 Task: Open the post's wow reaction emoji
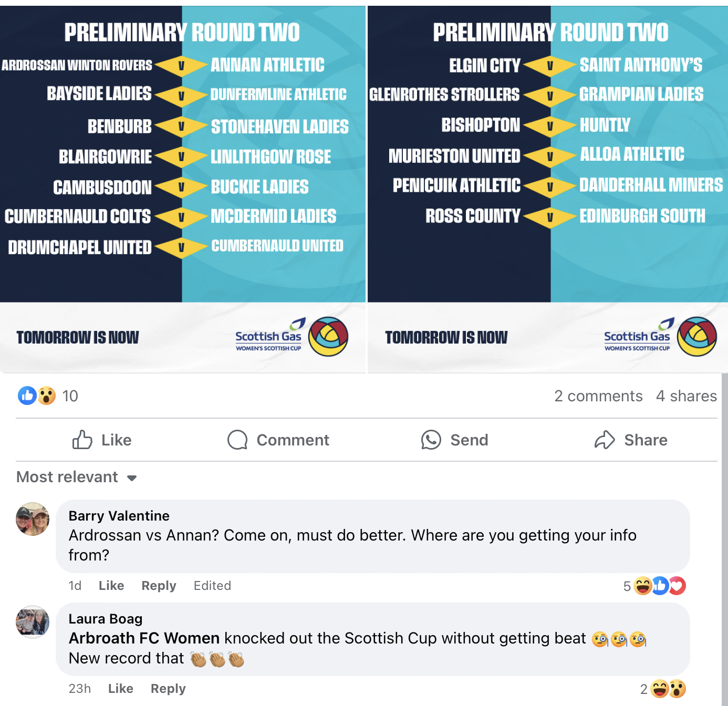tap(47, 396)
